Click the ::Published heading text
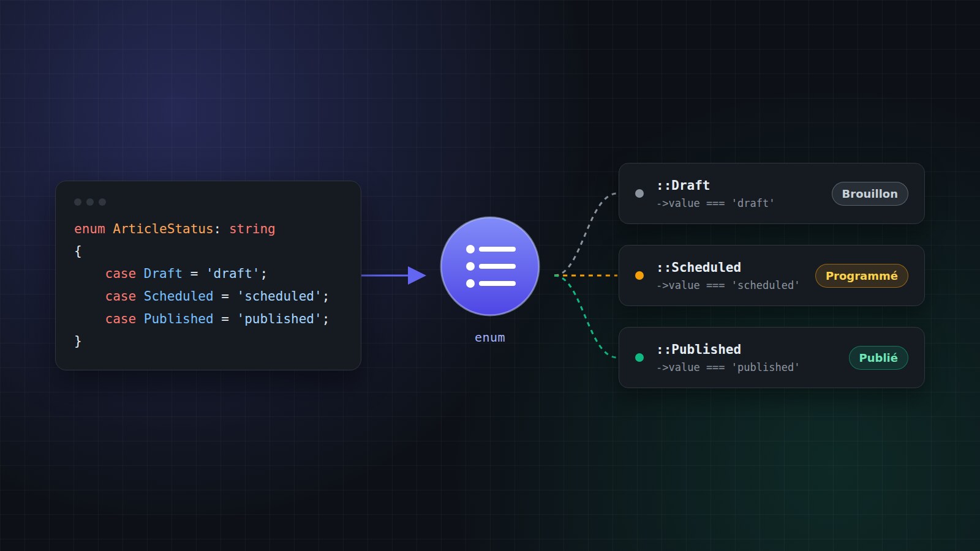 [699, 349]
